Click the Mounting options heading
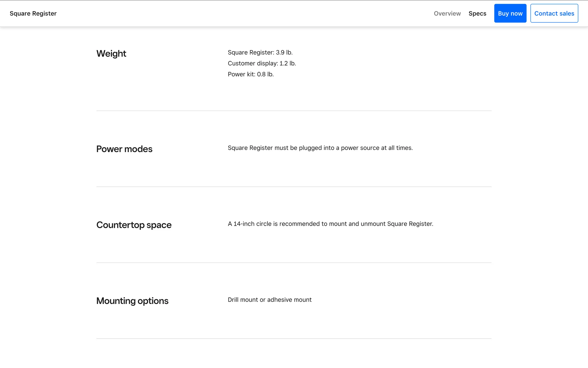 tap(132, 301)
